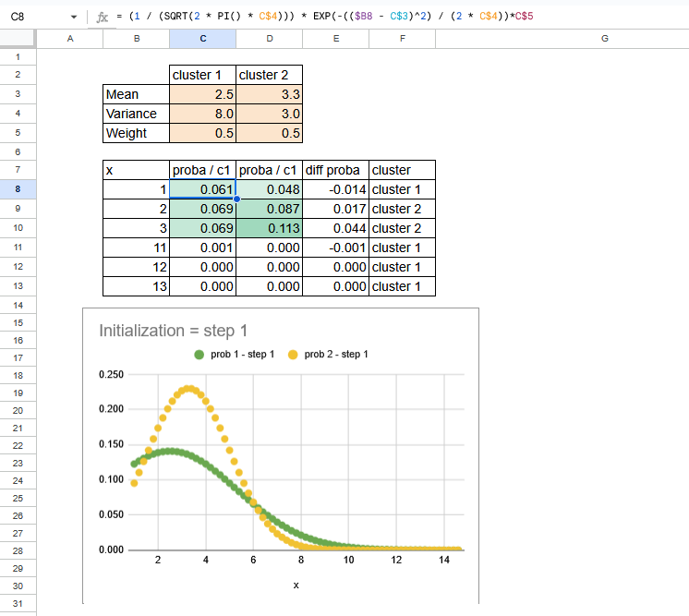This screenshot has width=689, height=616.
Task: Click the select-all corner box
Action: point(18,38)
